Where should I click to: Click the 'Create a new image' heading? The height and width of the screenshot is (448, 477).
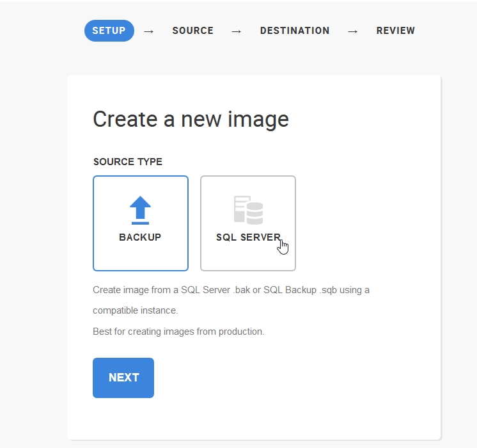pos(191,120)
